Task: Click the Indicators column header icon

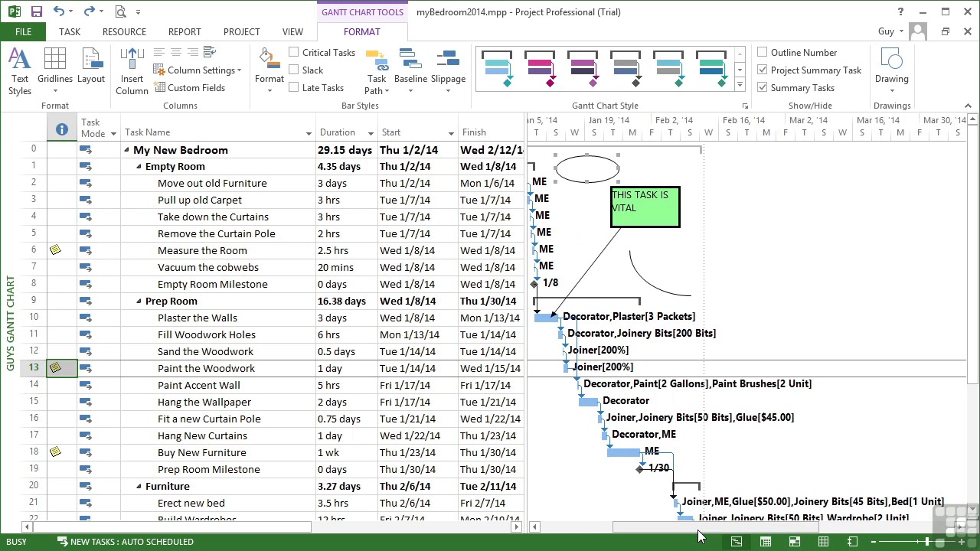Action: click(61, 129)
